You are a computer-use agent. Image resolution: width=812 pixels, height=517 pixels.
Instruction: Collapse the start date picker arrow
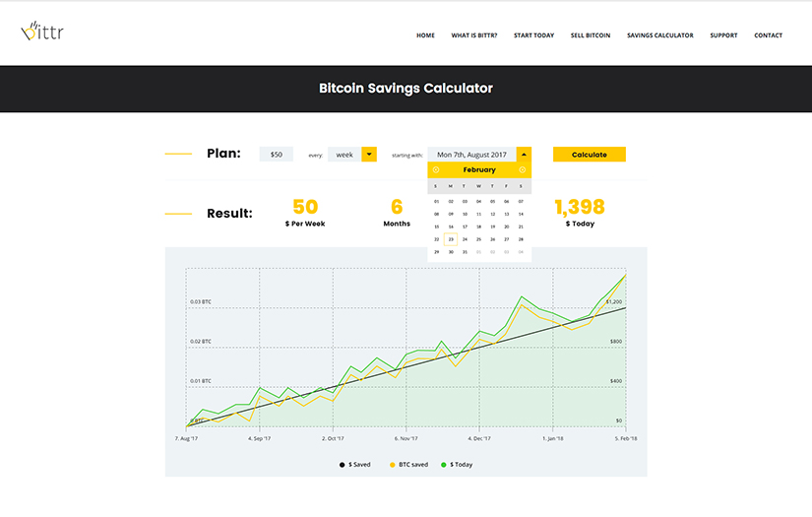click(524, 155)
